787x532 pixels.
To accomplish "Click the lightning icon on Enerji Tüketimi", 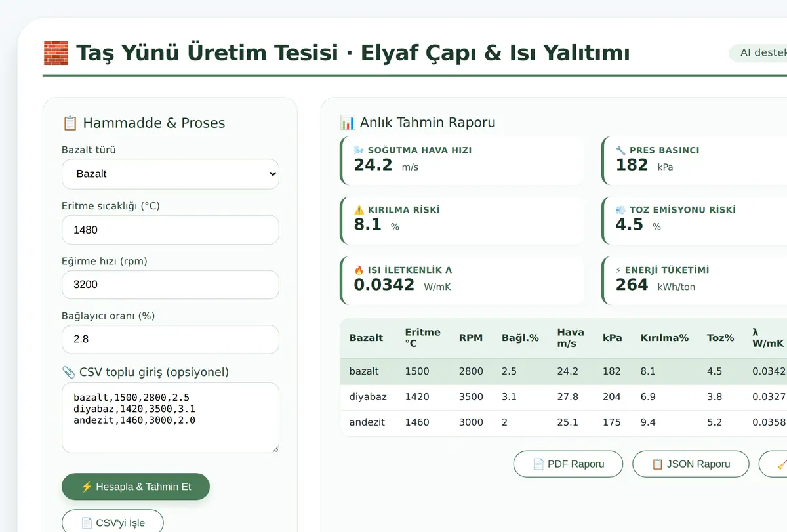I will pos(618,270).
